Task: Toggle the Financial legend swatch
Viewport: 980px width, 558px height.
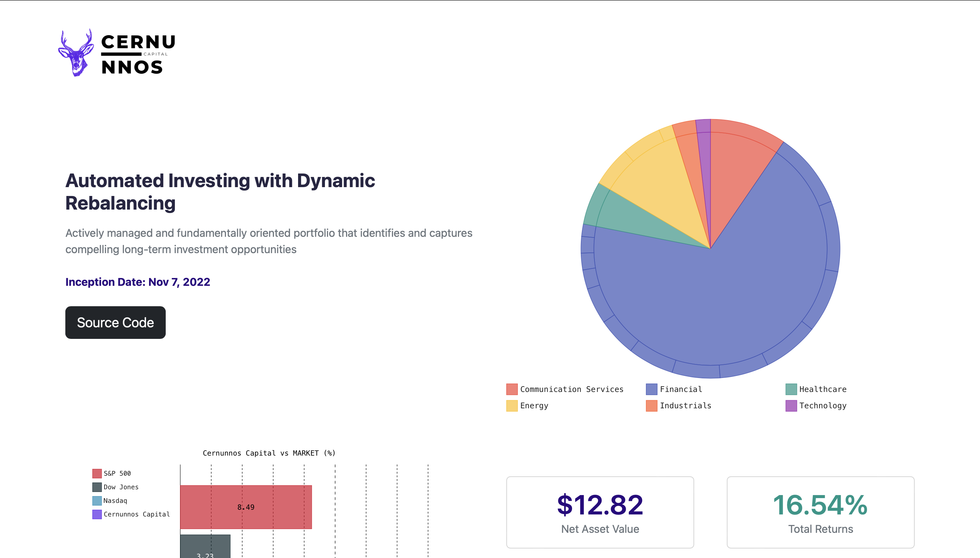Action: 651,389
